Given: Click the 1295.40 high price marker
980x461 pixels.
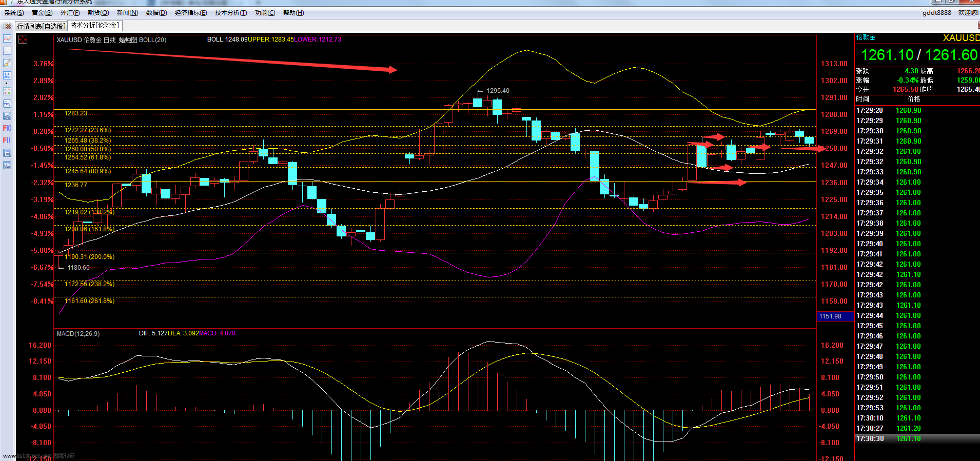Looking at the screenshot, I should coord(498,91).
